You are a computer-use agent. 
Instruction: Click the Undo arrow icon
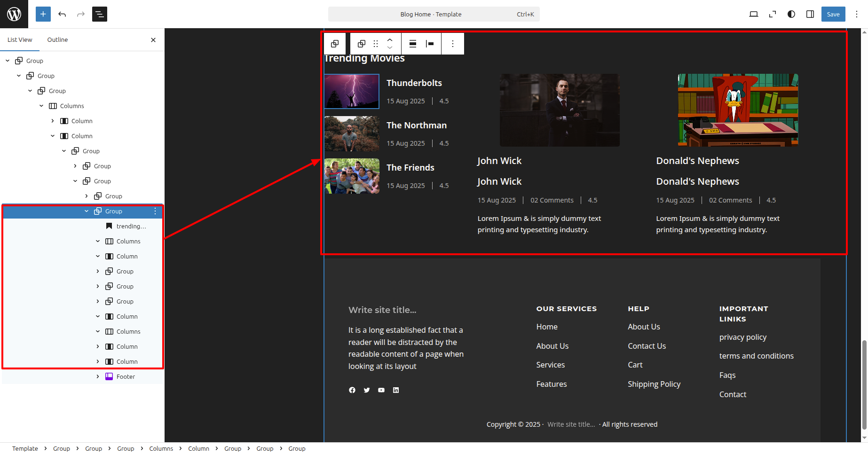point(62,14)
